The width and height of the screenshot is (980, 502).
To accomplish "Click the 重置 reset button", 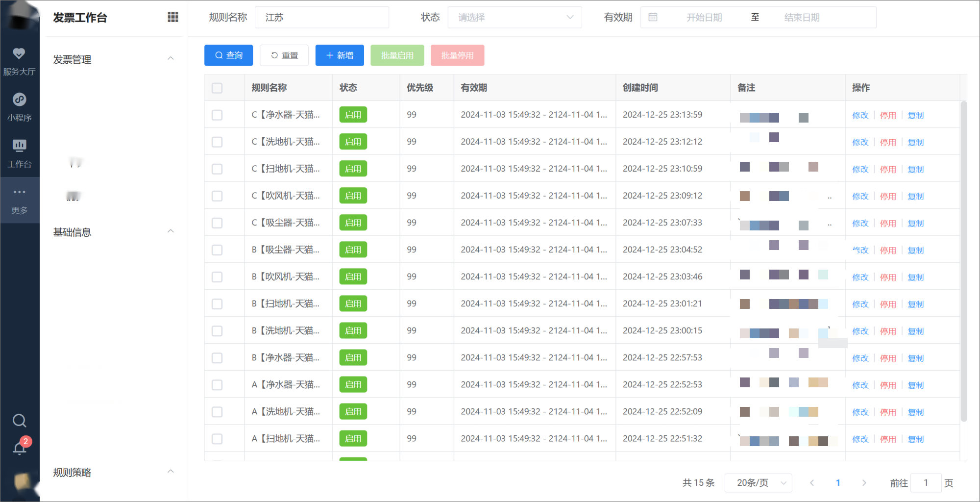I will [x=284, y=55].
